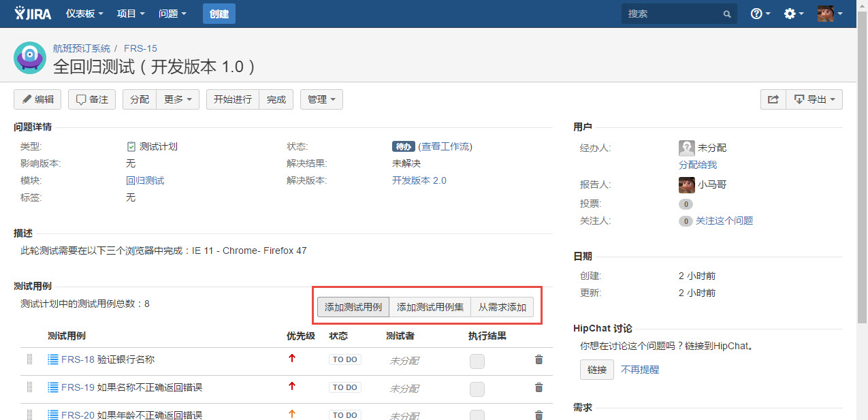868x420 pixels.
Task: Delete test case FRS-18 with trash icon
Action: tap(539, 359)
